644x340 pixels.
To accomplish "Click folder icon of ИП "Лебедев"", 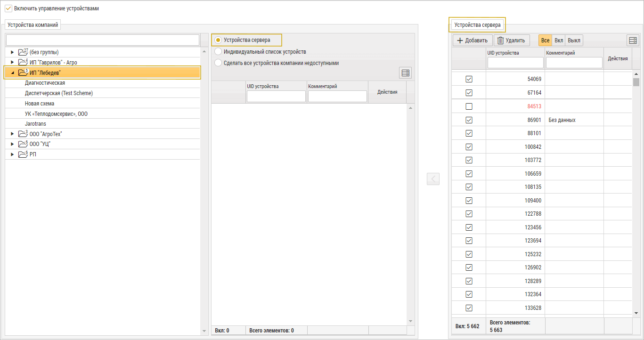I will coord(23,73).
